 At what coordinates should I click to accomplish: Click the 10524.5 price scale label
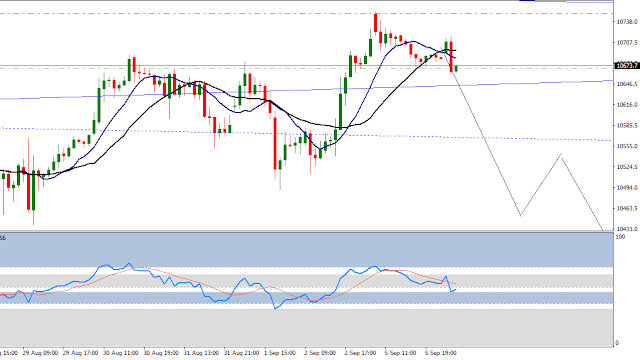(627, 167)
